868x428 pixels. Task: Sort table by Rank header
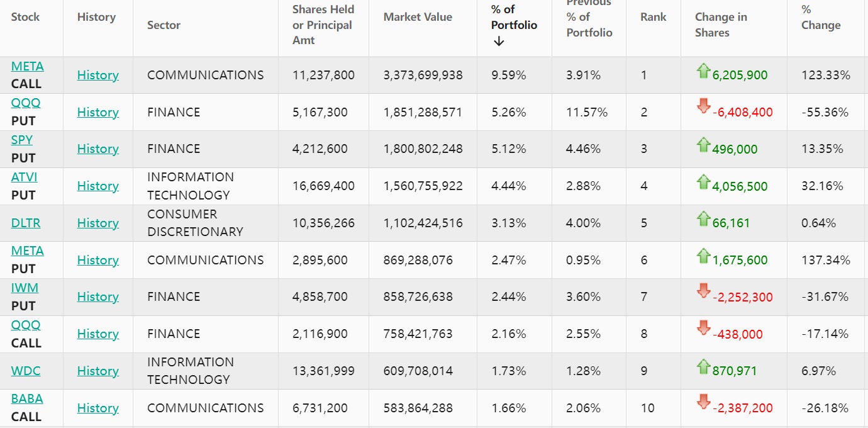coord(653,17)
